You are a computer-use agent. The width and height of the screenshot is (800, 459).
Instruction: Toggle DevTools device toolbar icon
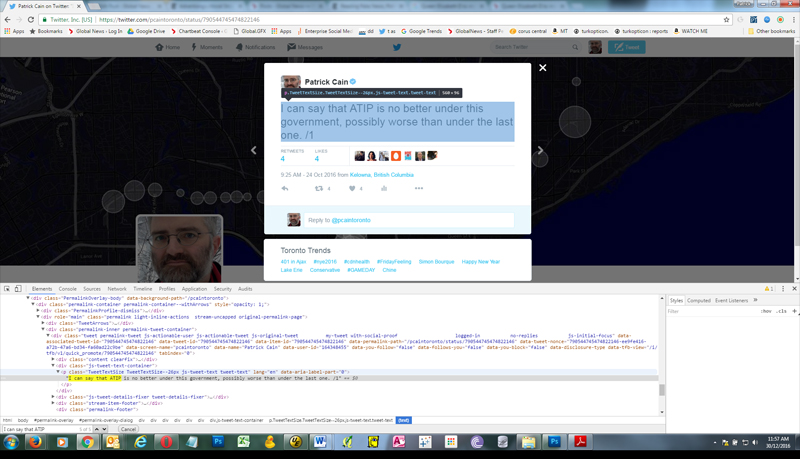pyautogui.click(x=18, y=289)
